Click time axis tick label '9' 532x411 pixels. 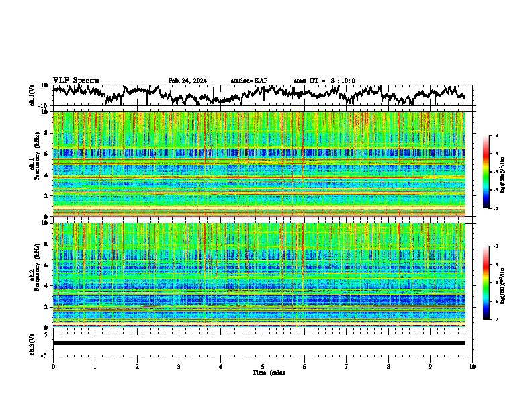point(430,367)
